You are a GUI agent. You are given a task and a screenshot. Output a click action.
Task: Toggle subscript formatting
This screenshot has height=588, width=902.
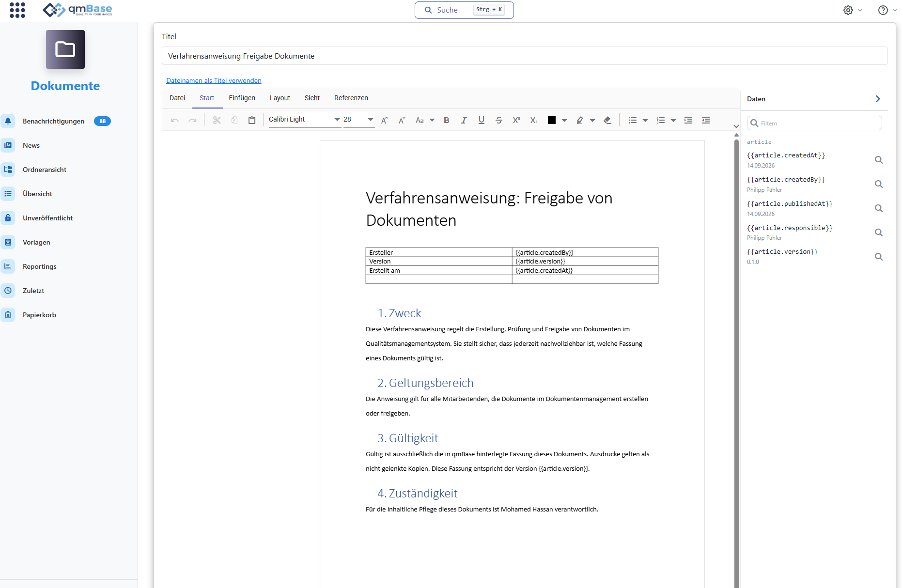pos(534,120)
